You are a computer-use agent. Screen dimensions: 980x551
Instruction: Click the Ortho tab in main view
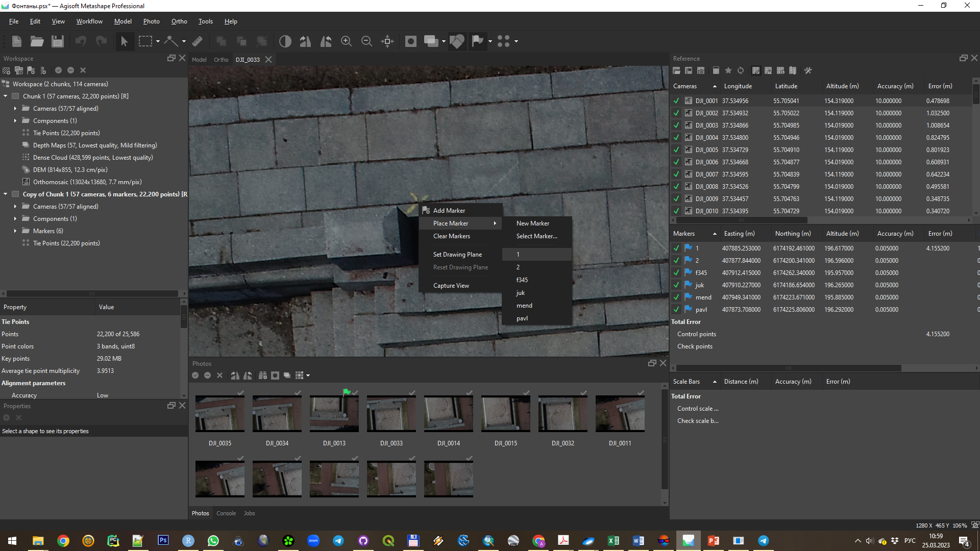pos(220,59)
